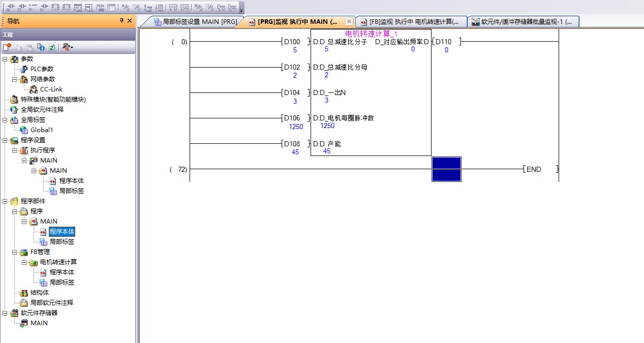This screenshot has height=343, width=644.
Task: Open the 软元件/缓冲存储器批量监视-1 tab
Action: pos(523,22)
